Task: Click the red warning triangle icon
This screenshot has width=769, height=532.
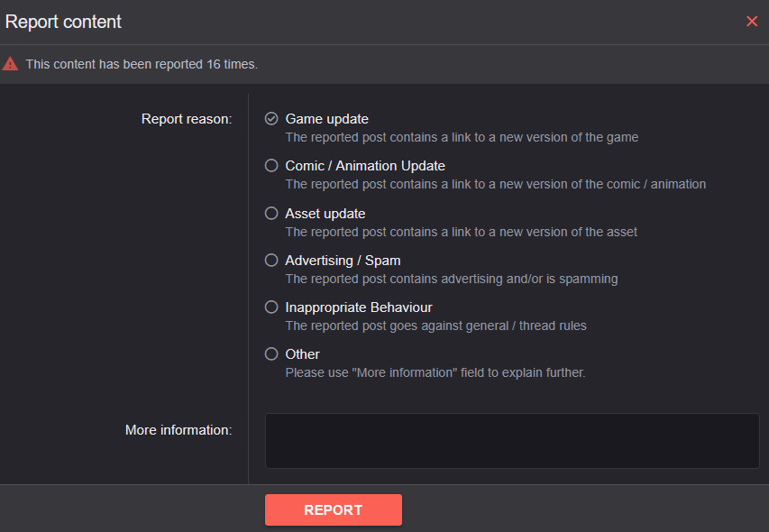Action: click(x=10, y=64)
